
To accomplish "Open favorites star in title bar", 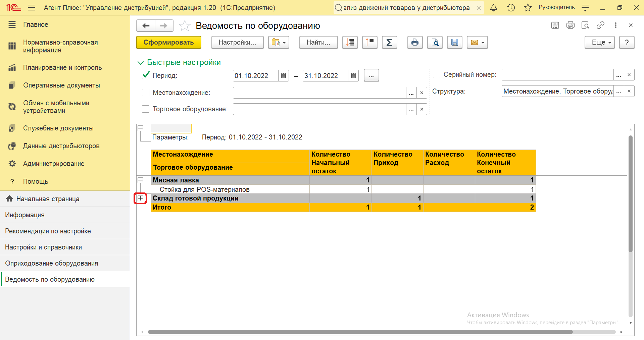I will point(528,8).
